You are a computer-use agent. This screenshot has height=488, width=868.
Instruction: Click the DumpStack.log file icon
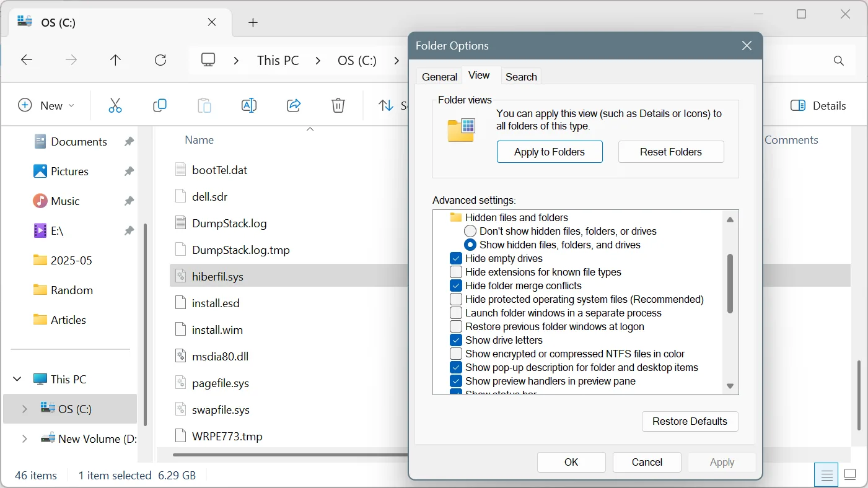click(180, 223)
